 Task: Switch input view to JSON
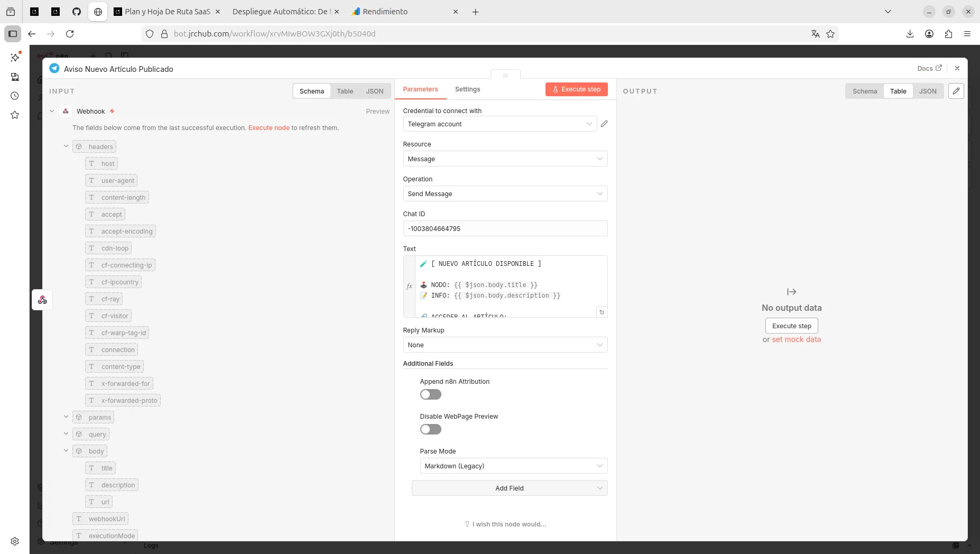point(374,91)
